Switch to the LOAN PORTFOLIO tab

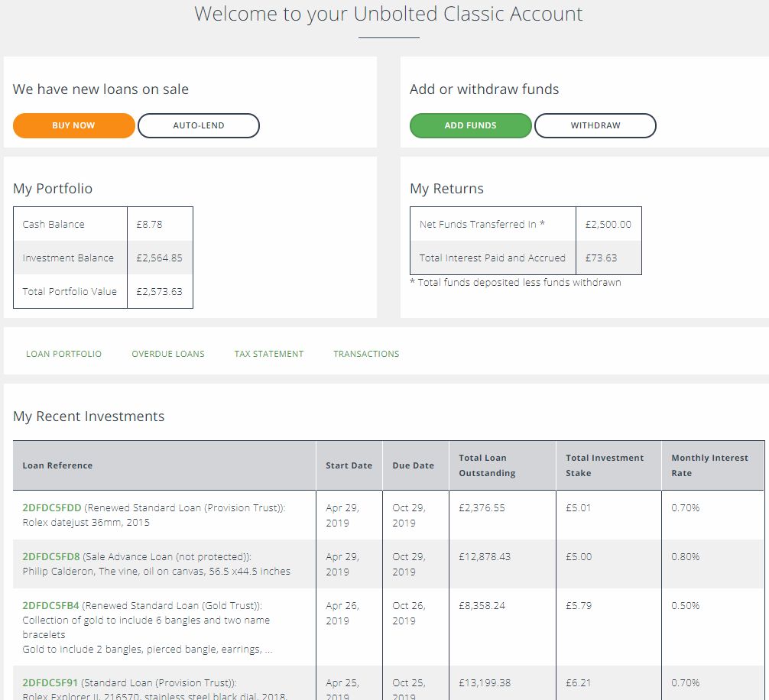pos(63,354)
